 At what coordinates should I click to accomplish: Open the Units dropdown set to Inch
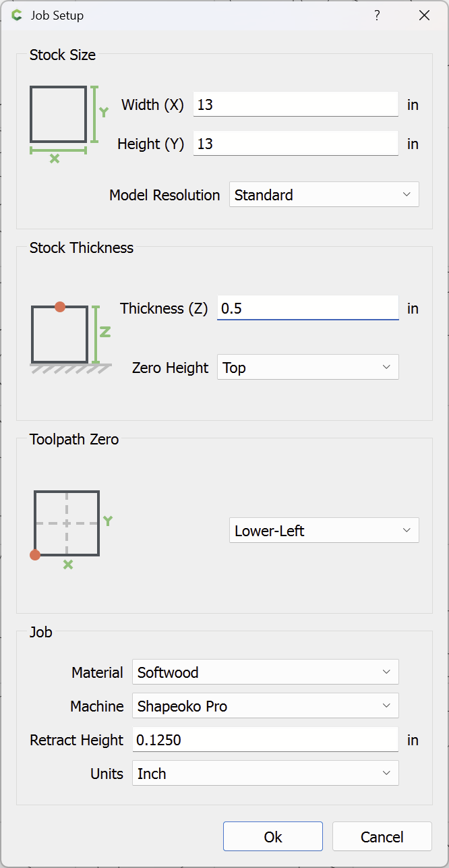point(265,774)
